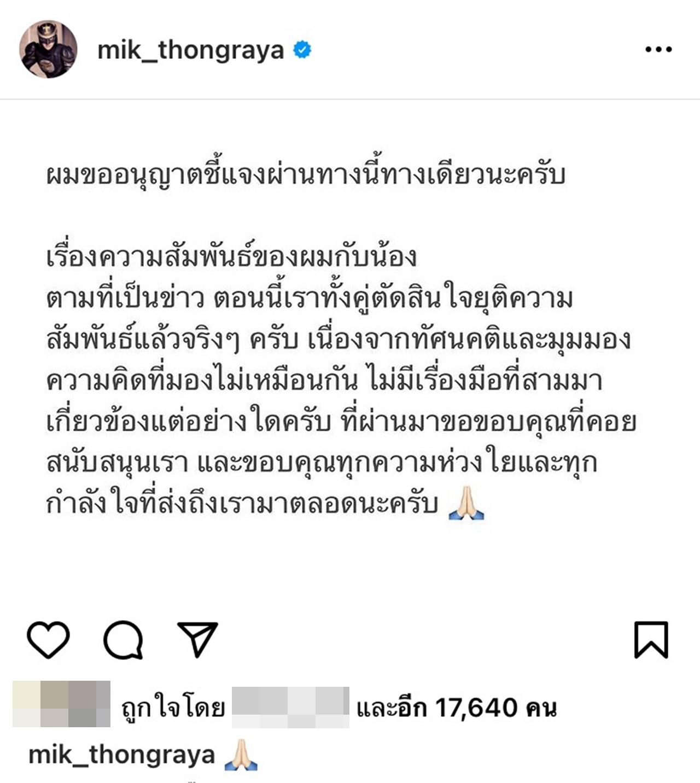Save the post with the bookmark icon
This screenshot has width=700, height=783.
pos(651,640)
